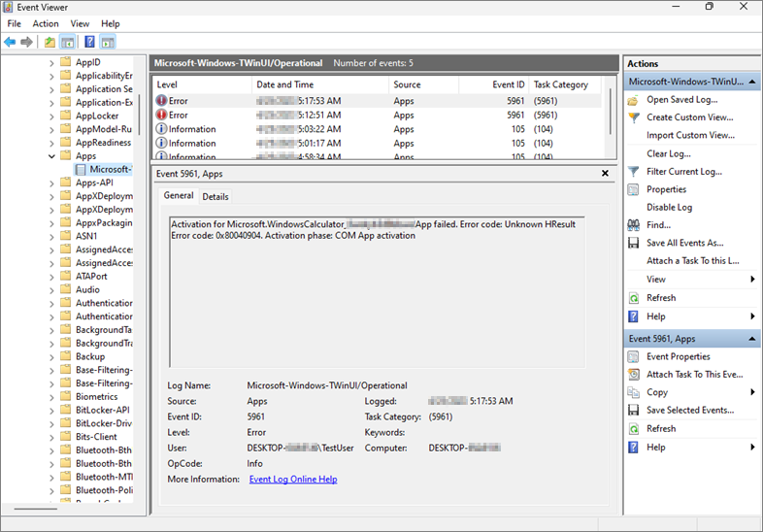This screenshot has width=763, height=532.
Task: Click the Back arrow toolbar icon
Action: point(10,43)
